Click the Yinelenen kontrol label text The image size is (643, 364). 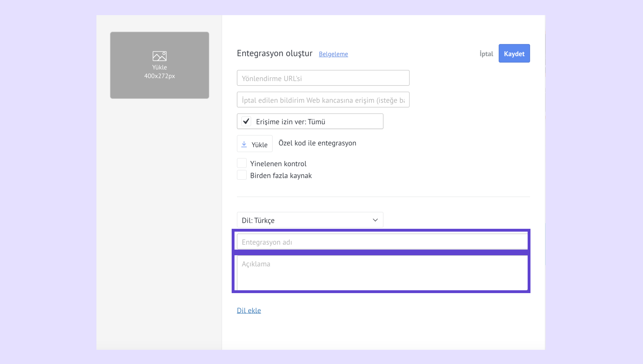click(278, 164)
